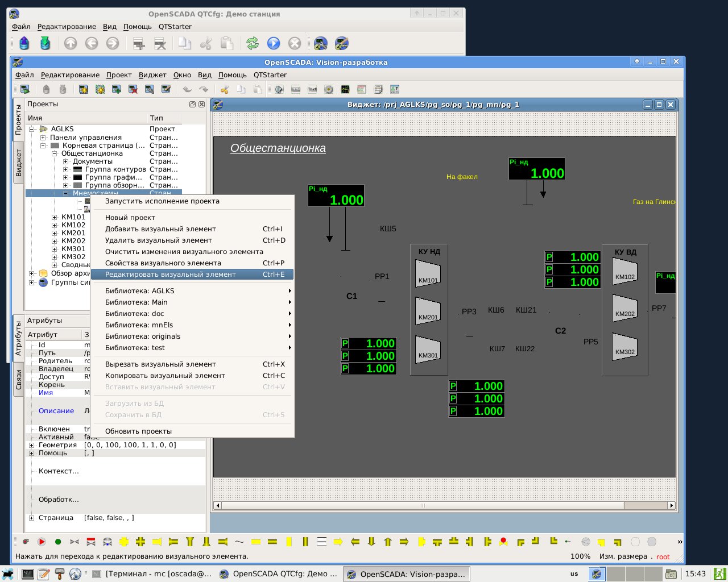Screen dimensions: 728x582
Task: Expand the Панели управления tree node
Action: point(43,138)
